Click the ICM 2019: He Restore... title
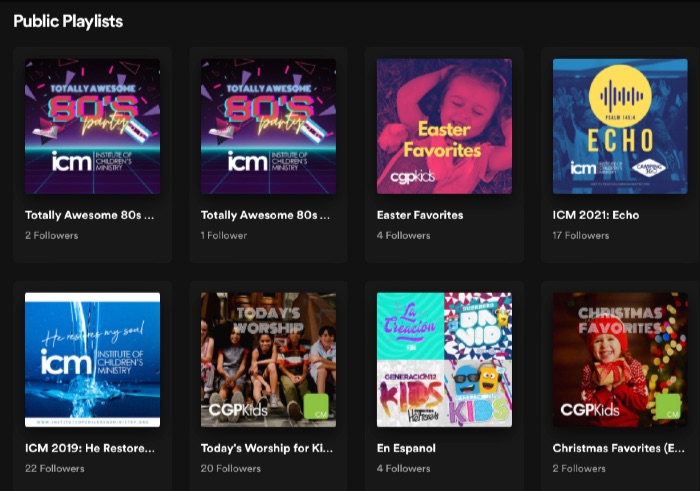This screenshot has height=491, width=700. coord(90,448)
